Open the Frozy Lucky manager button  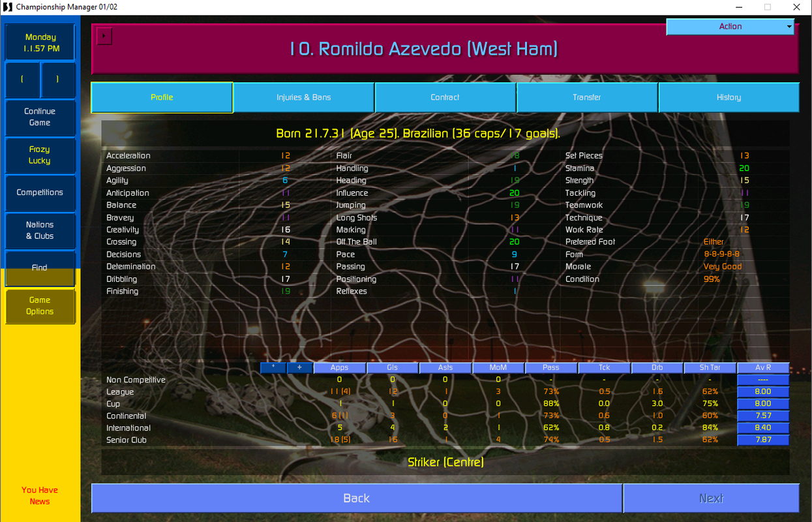click(x=40, y=155)
